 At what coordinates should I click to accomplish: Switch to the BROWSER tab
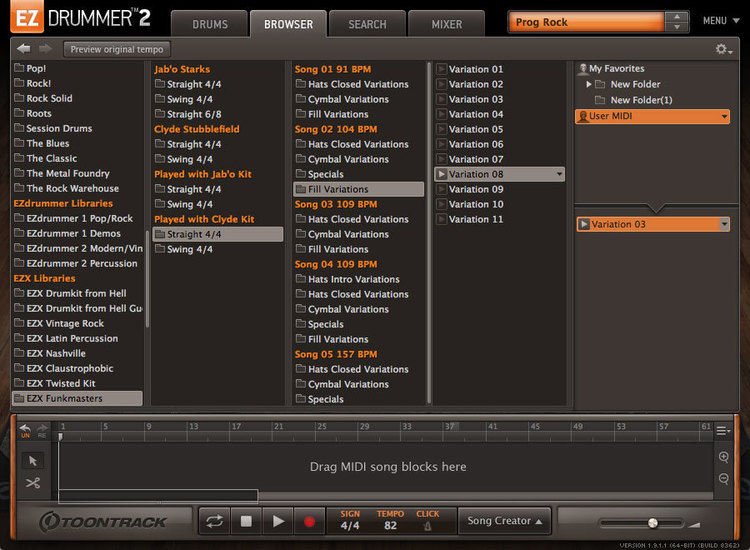tap(288, 24)
